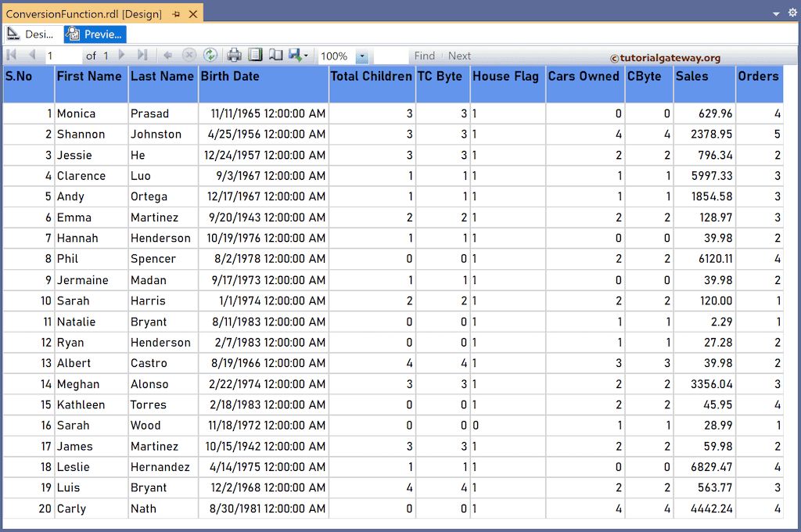Screen dimensions: 801x532
Task: Stop report rendering
Action: pos(189,56)
